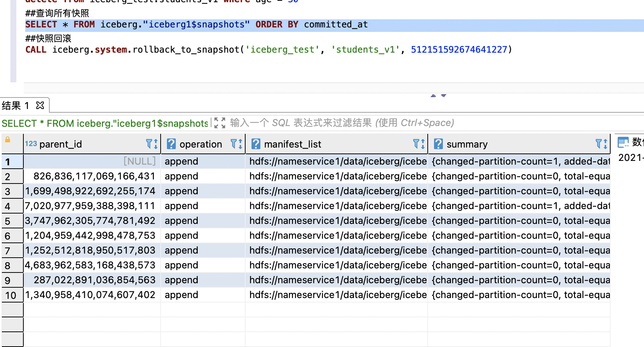
Task: Click the minimize-panel down arrow on divider
Action: (443, 96)
